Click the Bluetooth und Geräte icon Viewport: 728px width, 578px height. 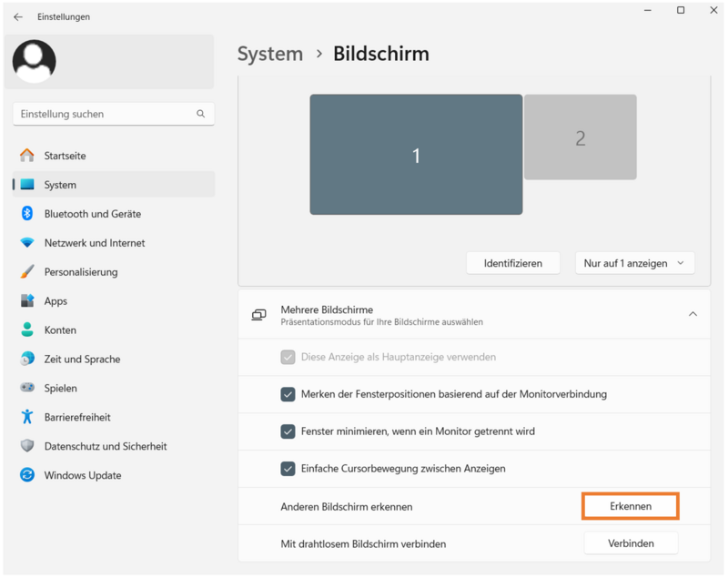tap(27, 214)
